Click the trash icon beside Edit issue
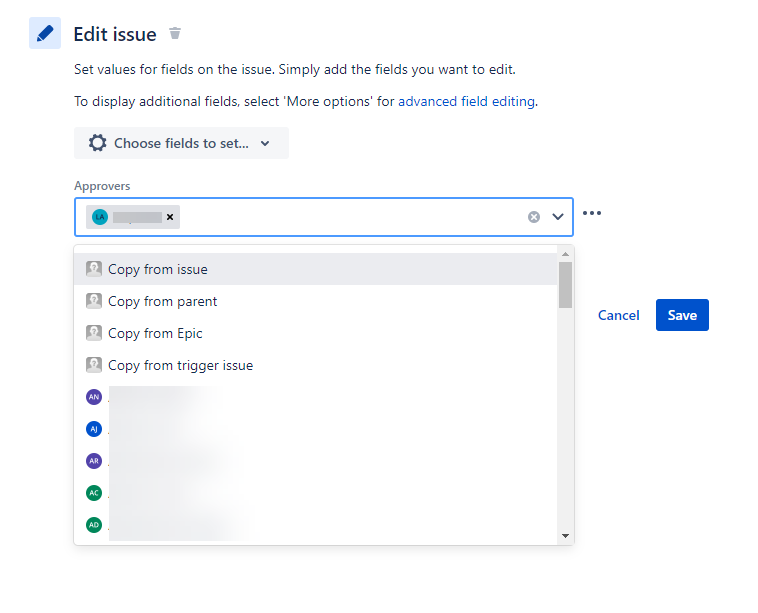This screenshot has height=613, width=758. point(175,33)
